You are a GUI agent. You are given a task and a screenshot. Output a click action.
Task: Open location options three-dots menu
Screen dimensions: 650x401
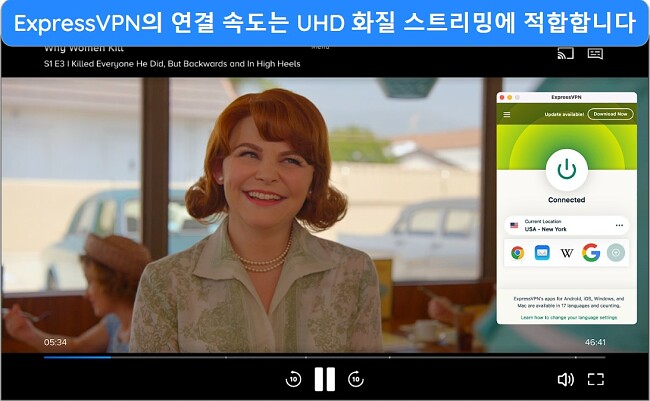click(619, 225)
